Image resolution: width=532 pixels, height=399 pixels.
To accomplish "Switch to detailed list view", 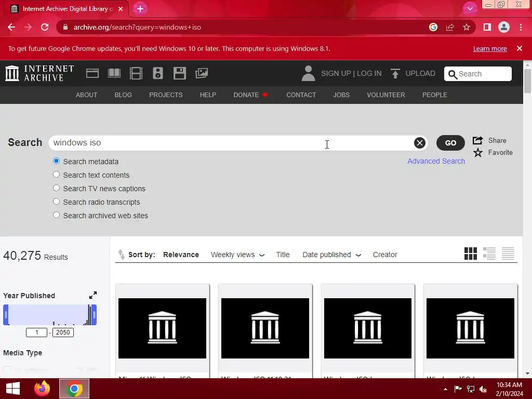I will point(489,254).
